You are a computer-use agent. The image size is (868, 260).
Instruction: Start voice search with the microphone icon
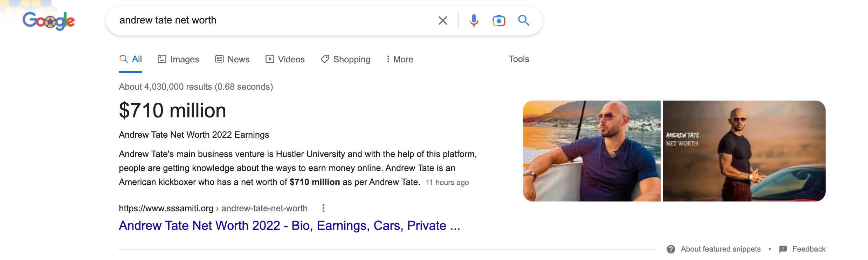coord(474,20)
